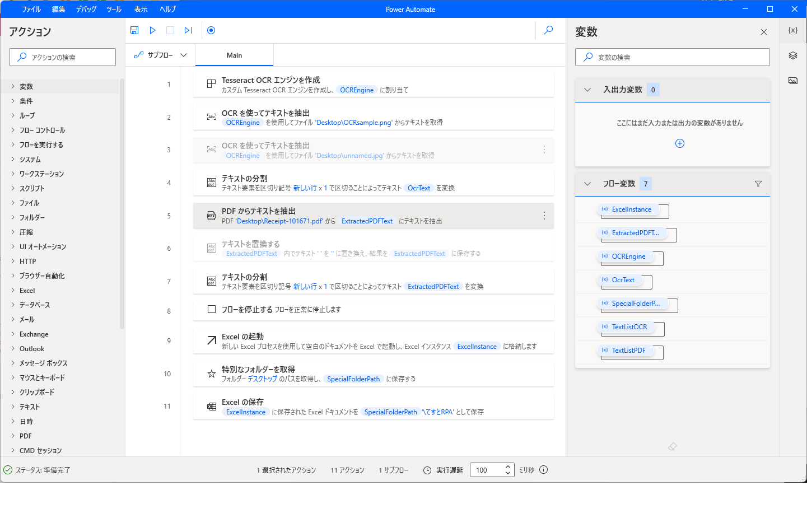Open the ツール menu
Viewport: 807px width, 532px height.
(x=114, y=9)
